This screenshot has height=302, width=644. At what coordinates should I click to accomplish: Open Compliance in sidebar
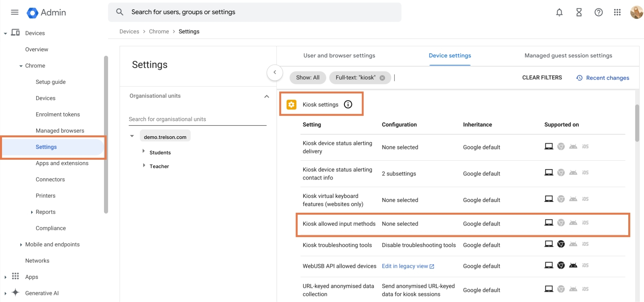(x=51, y=228)
